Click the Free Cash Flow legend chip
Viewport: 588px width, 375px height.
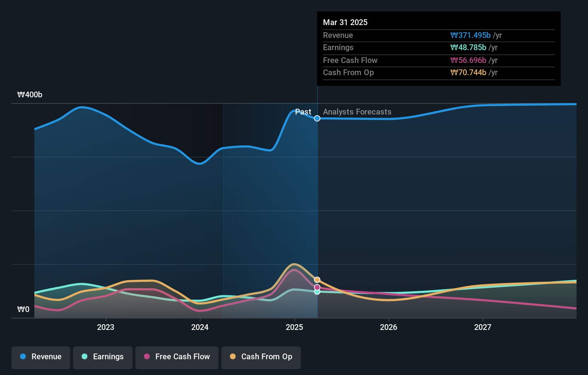[177, 357]
